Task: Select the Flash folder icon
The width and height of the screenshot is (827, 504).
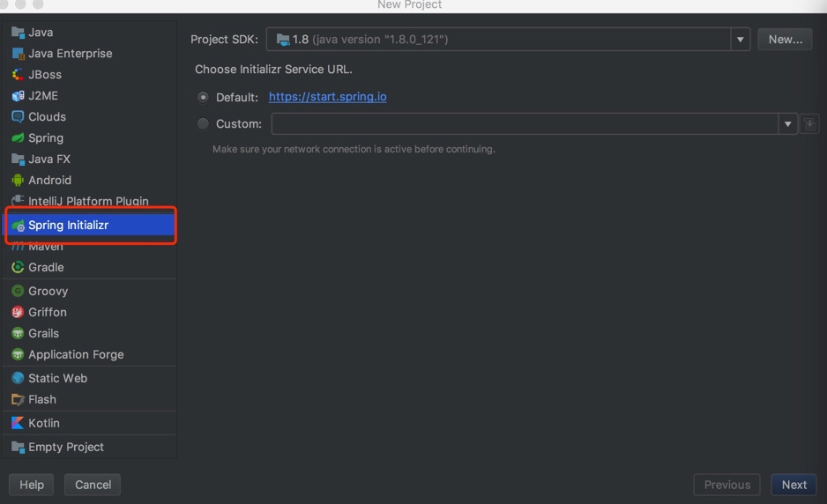Action: click(x=18, y=400)
